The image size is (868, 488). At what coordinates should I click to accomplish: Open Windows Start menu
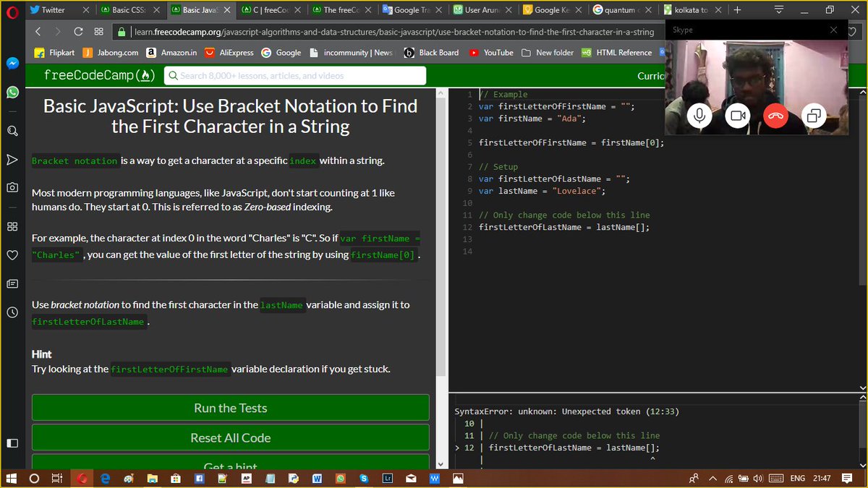(12, 479)
